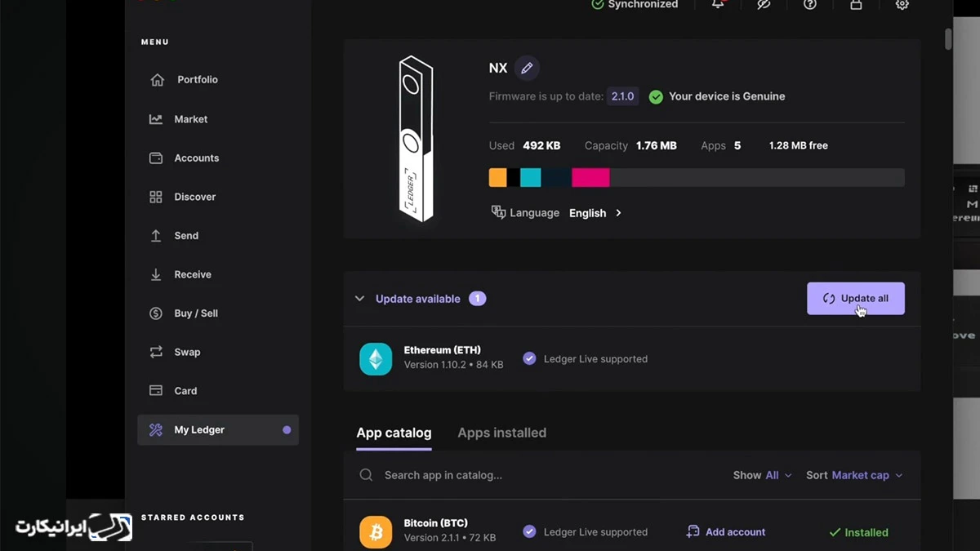
Task: Click the pink storage bar segment
Action: click(590, 177)
